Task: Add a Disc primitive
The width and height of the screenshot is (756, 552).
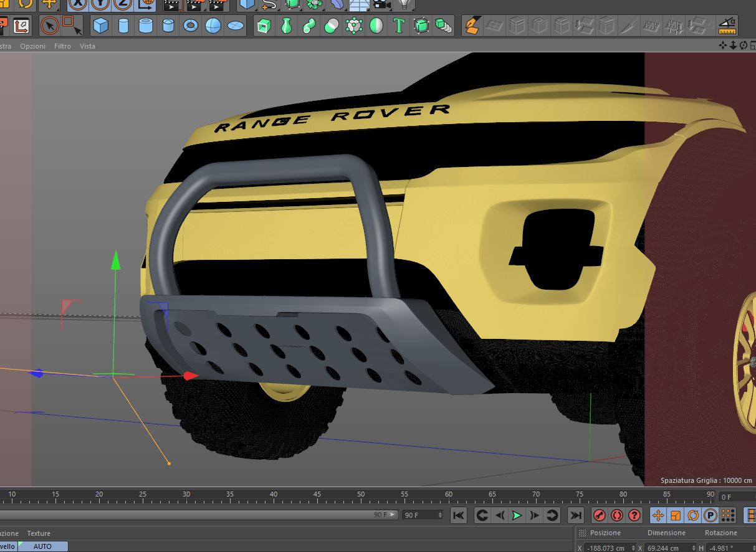Action: tap(236, 26)
